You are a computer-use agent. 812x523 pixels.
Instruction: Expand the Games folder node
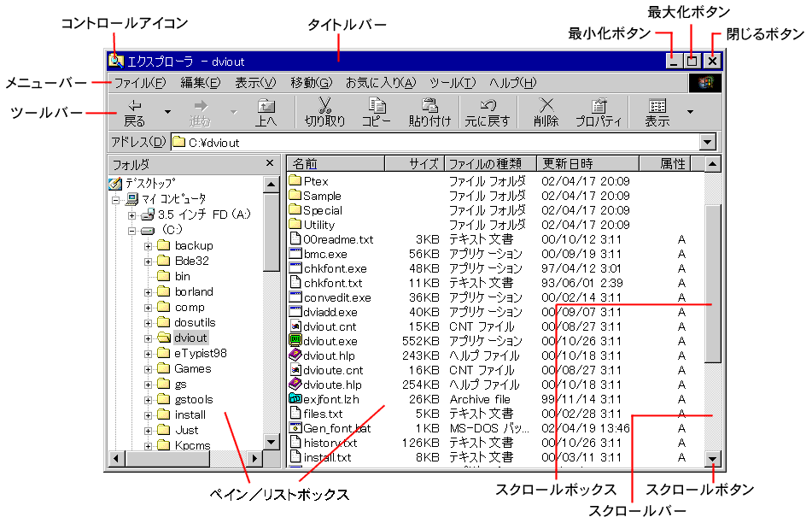click(x=148, y=369)
